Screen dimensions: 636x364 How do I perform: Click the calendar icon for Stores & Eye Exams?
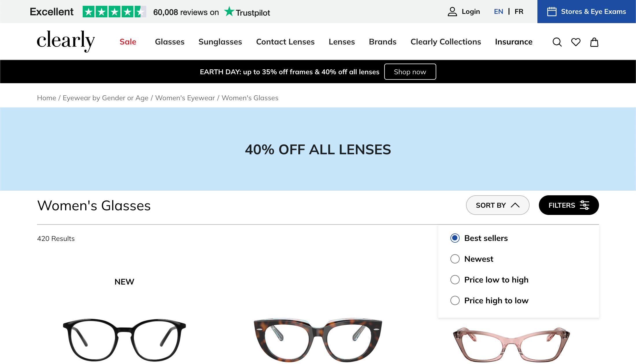[x=552, y=12]
